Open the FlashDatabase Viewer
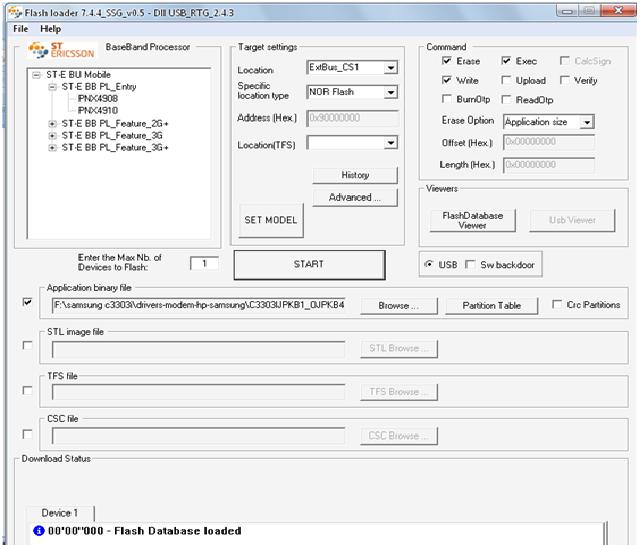Screen dimensions: 640x545 coord(473,220)
